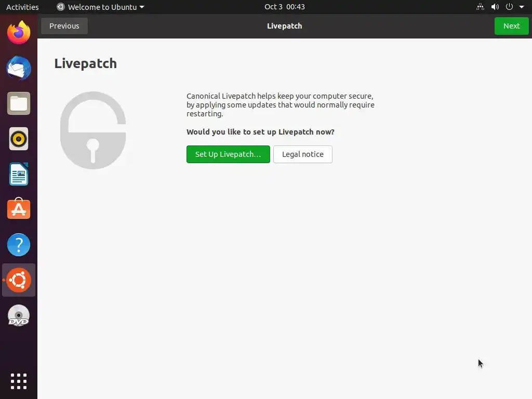Open Firefox from the dock
This screenshot has height=399, width=532.
19,33
